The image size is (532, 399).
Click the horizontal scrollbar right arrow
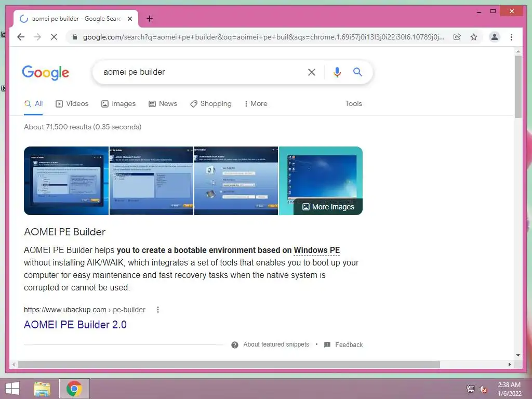pyautogui.click(x=509, y=364)
